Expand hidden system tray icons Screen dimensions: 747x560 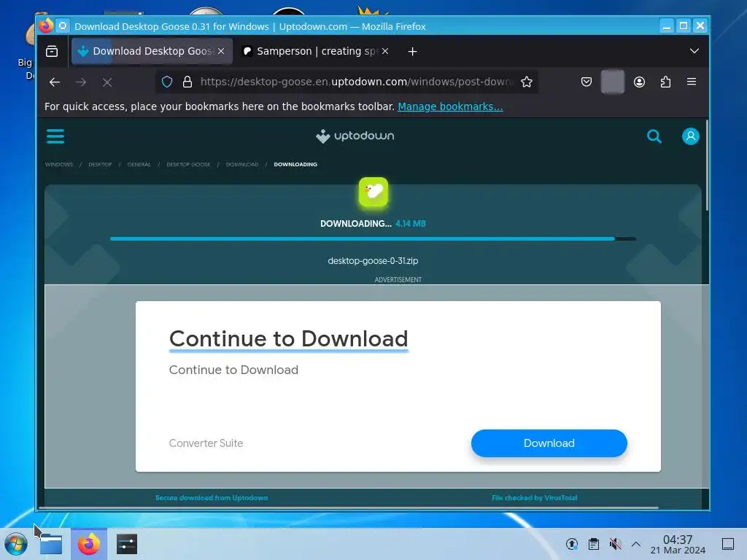(636, 544)
